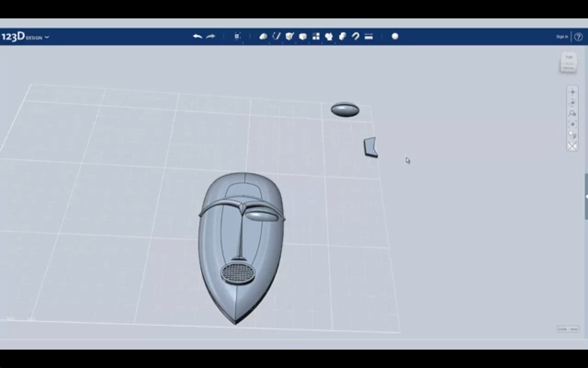The width and height of the screenshot is (588, 368).
Task: Open the visual style materials menu
Action: 572,135
